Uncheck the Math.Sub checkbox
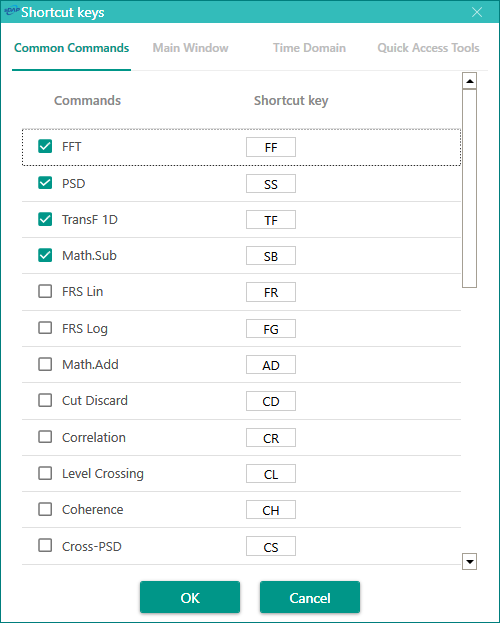Viewport: 500px width, 623px height. 45,255
